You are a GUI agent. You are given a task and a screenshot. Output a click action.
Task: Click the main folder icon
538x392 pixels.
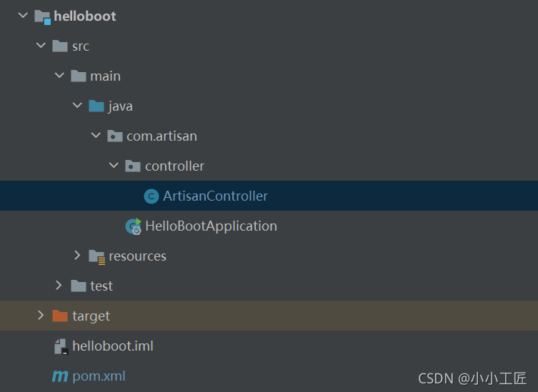point(78,76)
